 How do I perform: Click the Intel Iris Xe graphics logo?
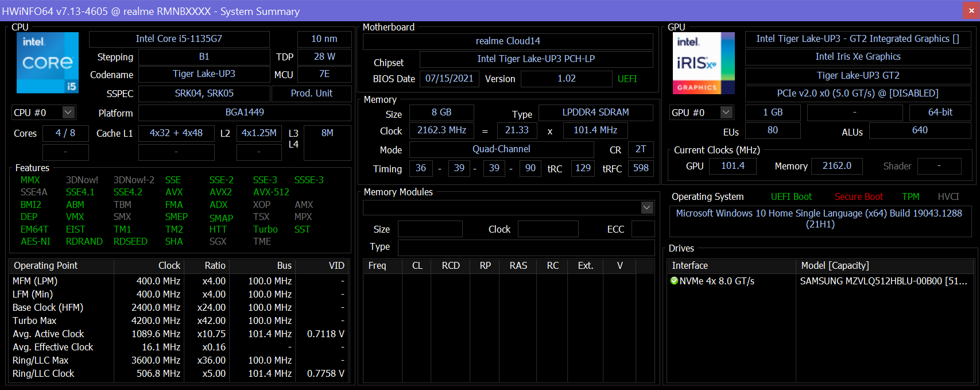click(703, 63)
